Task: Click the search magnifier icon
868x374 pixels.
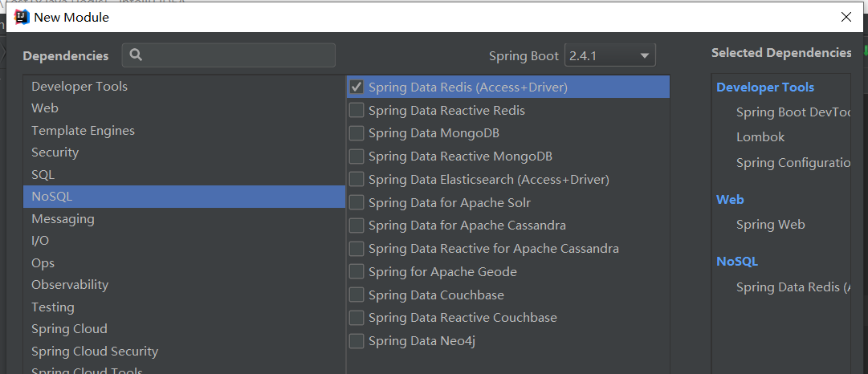Action: (x=137, y=55)
